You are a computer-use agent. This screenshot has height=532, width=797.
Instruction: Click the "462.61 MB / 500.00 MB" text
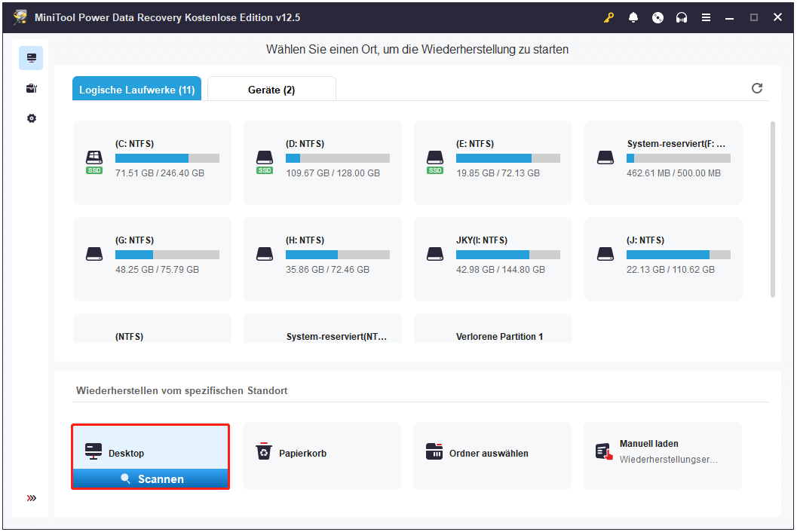[673, 173]
